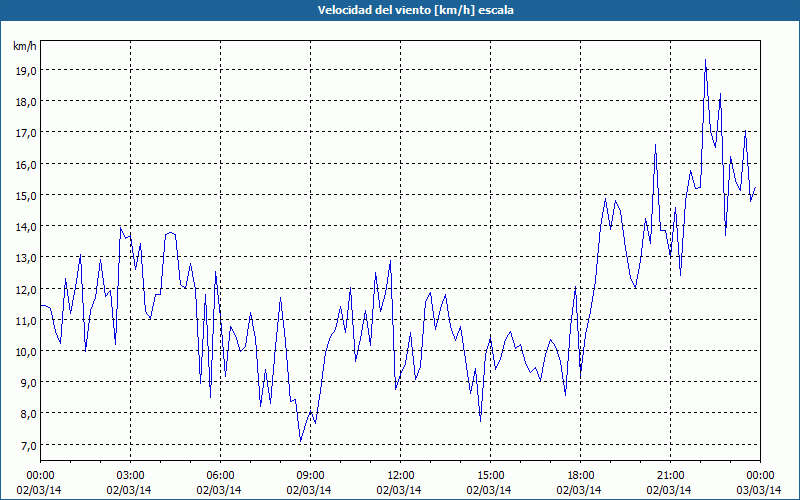Click the 03/03/14 date label at the axis end
This screenshot has width=800, height=500.
[x=759, y=490]
